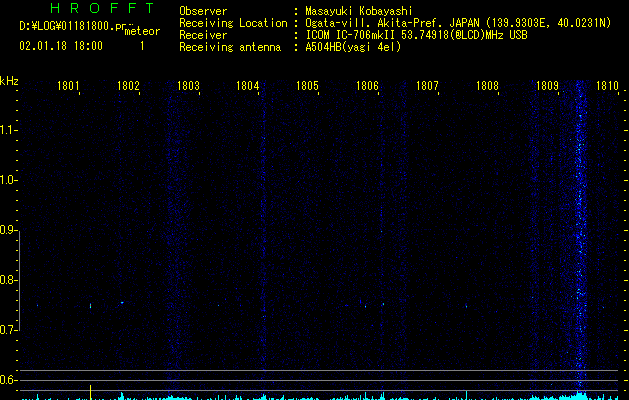
Task: Click the Receiving antenna label
Action: click(x=230, y=47)
